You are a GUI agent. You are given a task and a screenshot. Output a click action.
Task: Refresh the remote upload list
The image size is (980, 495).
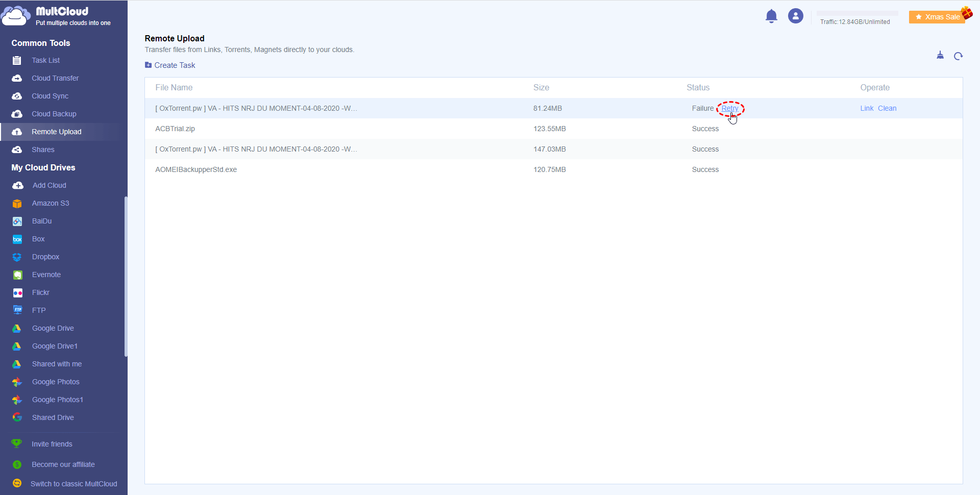[958, 56]
